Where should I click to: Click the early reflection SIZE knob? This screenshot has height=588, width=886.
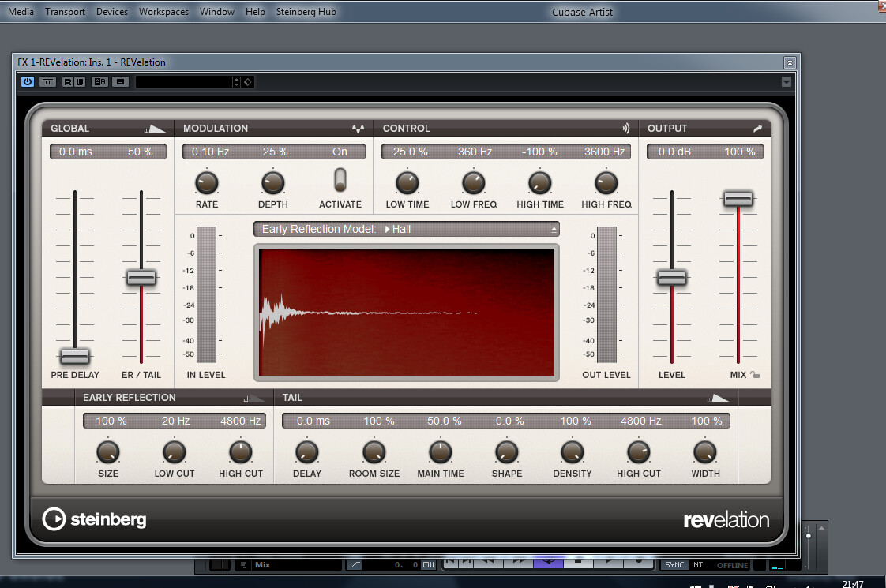point(108,452)
